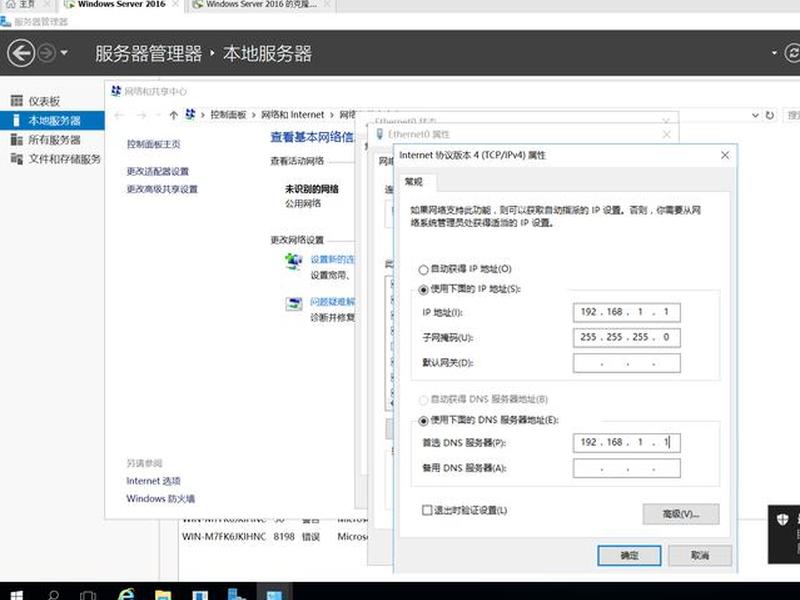Open the 控制面板主页 link

tap(154, 144)
